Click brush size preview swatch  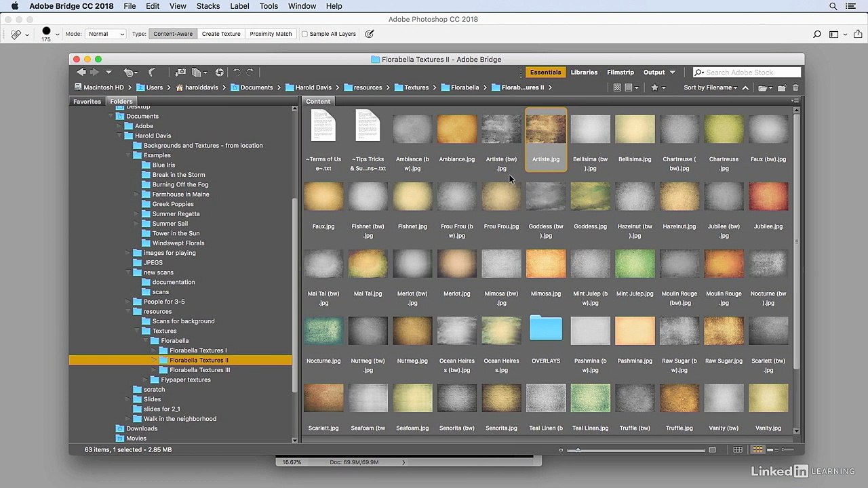tap(46, 31)
